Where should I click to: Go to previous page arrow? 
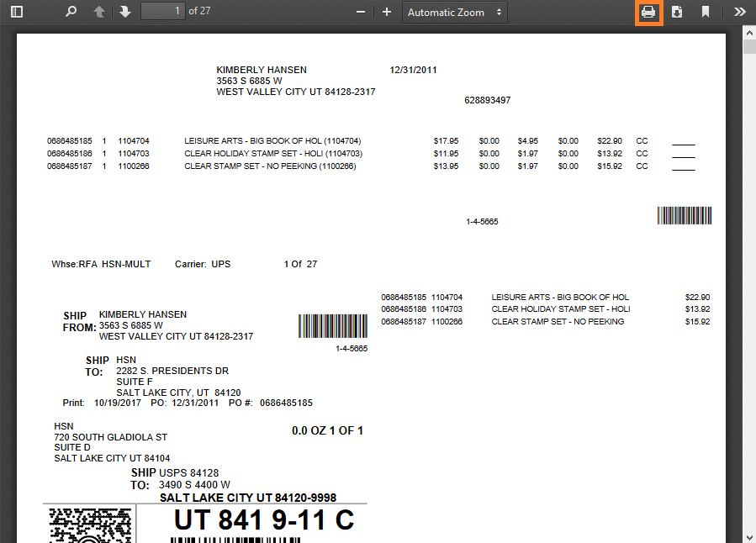pos(99,12)
